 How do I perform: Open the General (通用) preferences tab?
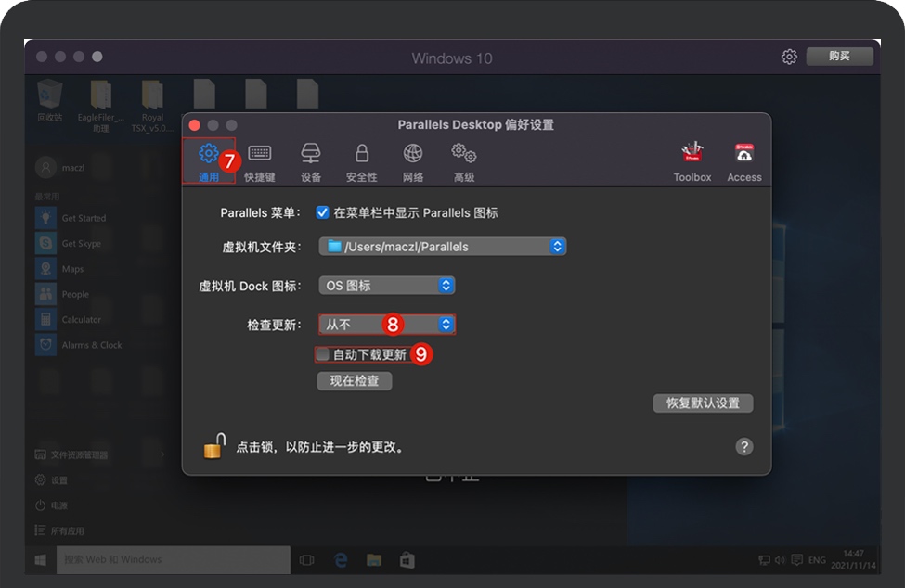pos(208,160)
